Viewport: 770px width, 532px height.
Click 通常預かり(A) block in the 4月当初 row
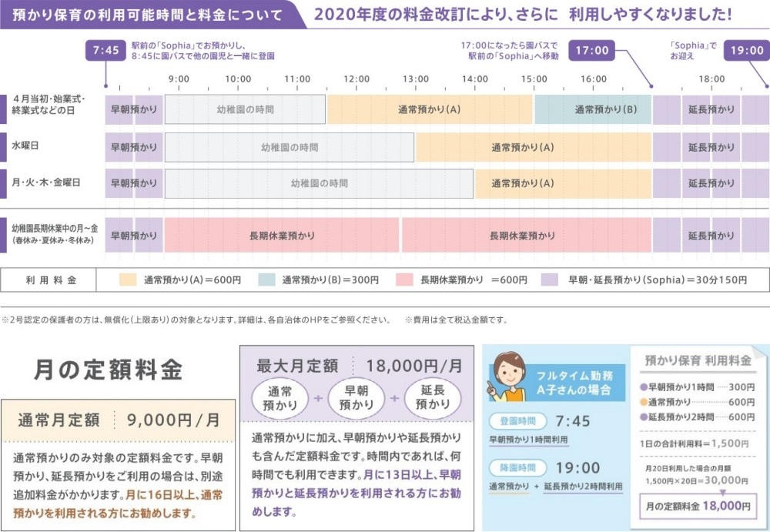430,109
